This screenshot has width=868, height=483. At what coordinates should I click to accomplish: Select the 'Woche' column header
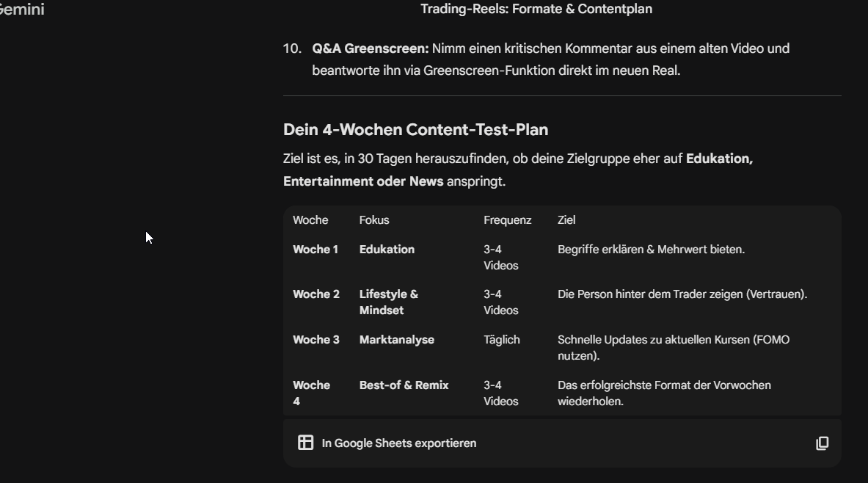point(310,219)
